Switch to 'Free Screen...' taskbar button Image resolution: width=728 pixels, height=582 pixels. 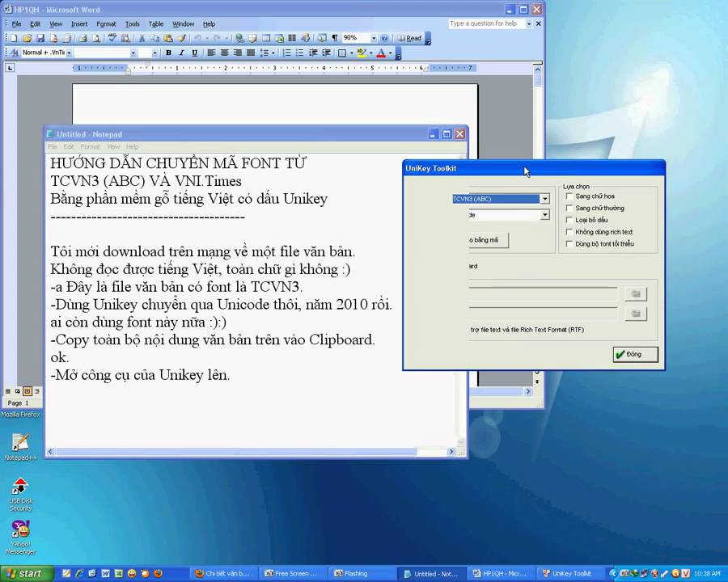(291, 574)
